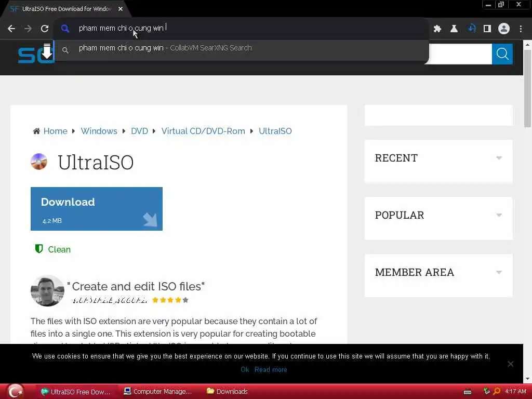Click the address bar search text
Viewport: 532px width, 399px height.
pos(121,28)
